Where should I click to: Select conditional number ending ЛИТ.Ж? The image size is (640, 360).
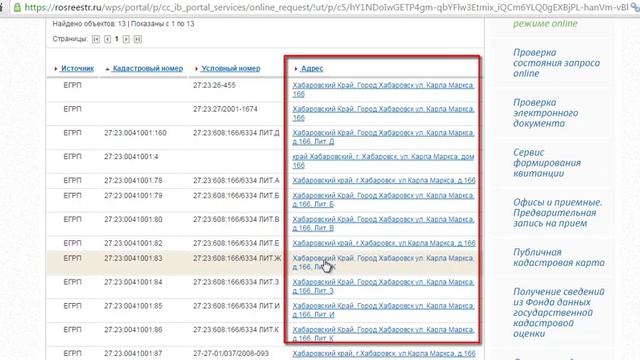pyautogui.click(x=237, y=258)
